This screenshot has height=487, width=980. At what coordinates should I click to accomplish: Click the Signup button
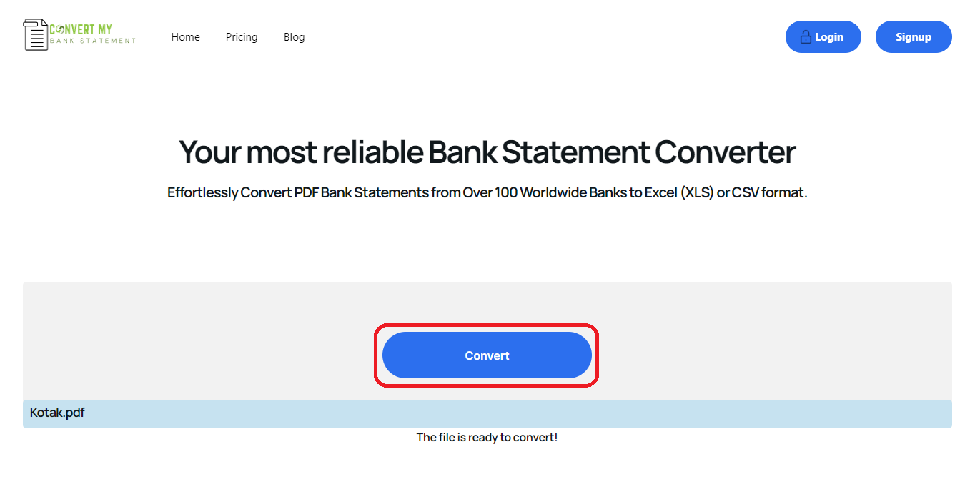914,37
